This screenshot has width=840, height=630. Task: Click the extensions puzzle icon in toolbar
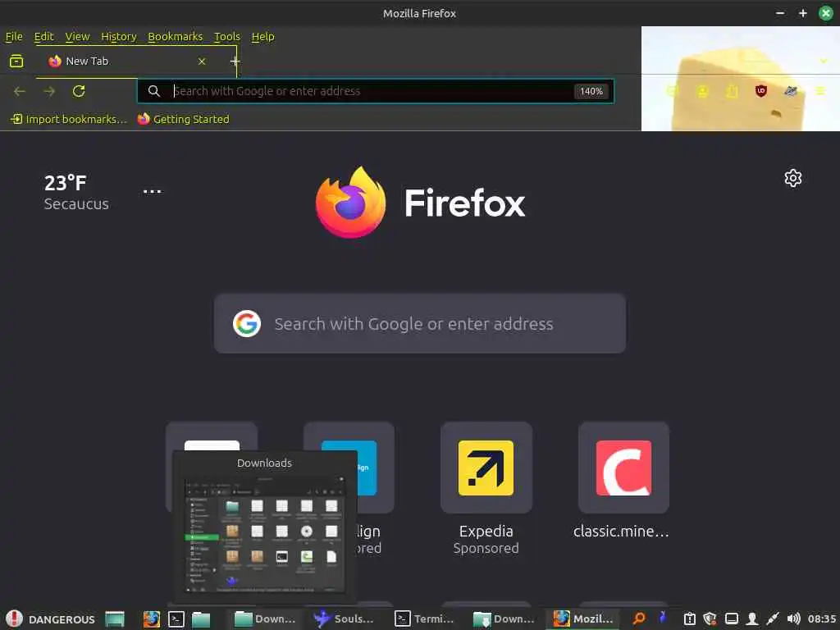(732, 91)
